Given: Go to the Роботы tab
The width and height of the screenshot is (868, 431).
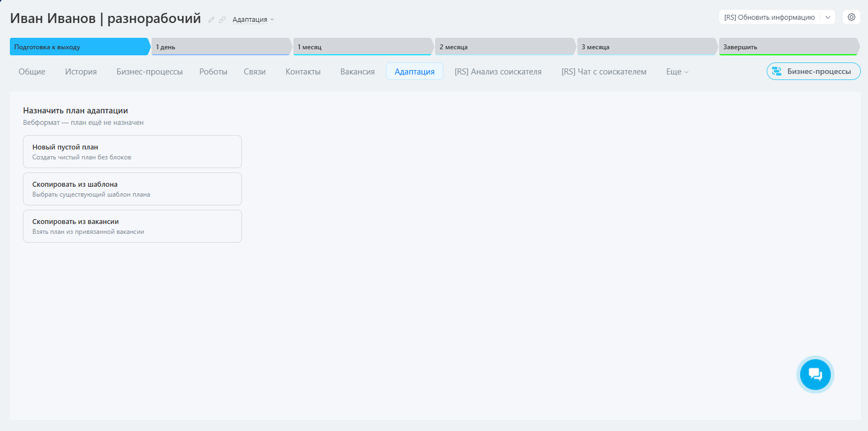Looking at the screenshot, I should tap(213, 72).
